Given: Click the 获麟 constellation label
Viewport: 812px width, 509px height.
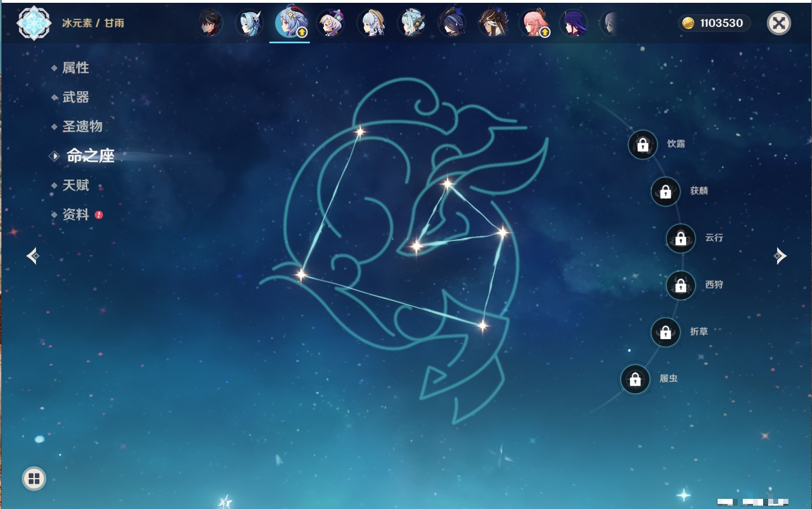Looking at the screenshot, I should 699,191.
